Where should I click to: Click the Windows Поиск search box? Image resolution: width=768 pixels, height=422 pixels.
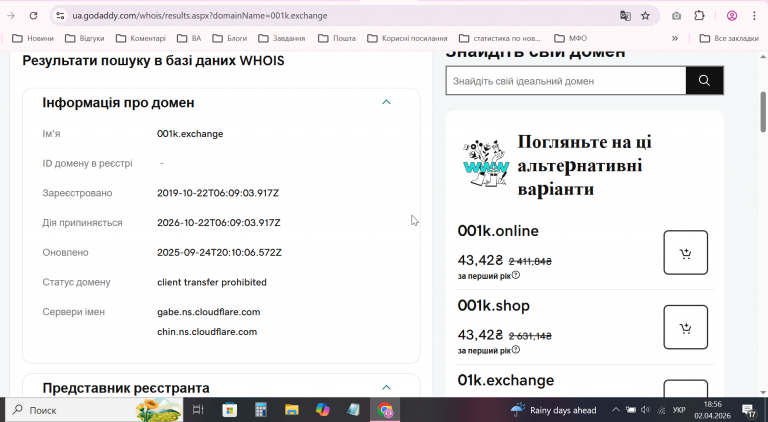93,410
